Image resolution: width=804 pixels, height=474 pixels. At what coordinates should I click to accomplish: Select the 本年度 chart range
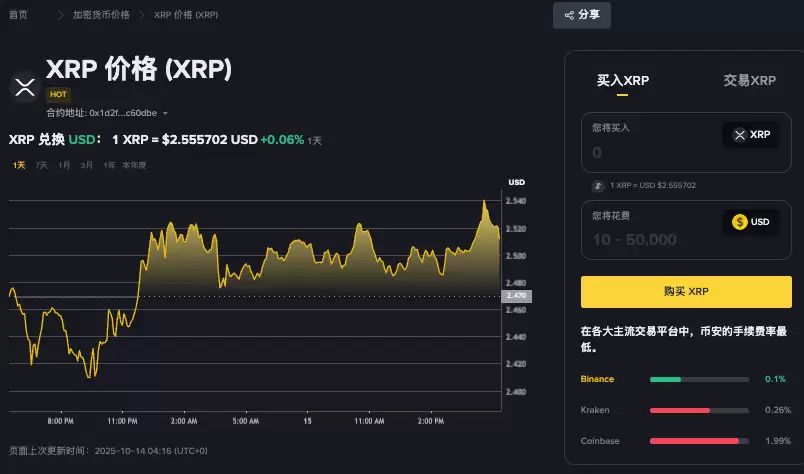(134, 165)
